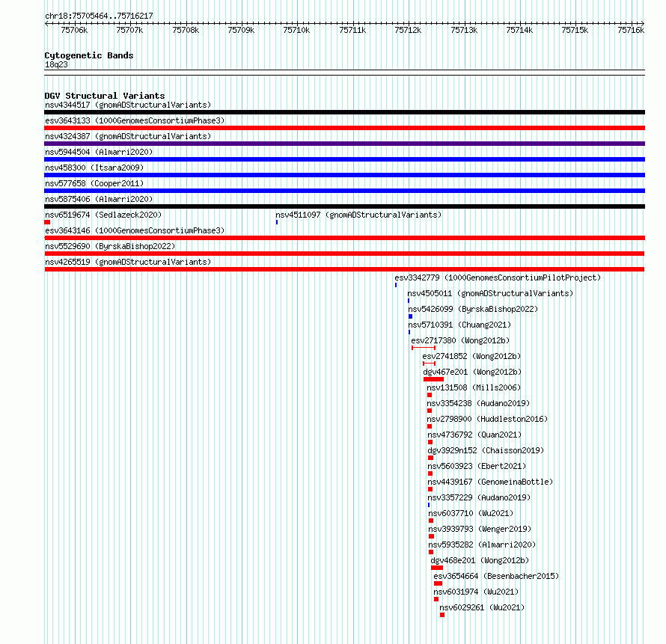This screenshot has width=666, height=644.
Task: Click the nsv4344517 gnomADStructuralVariants label
Action: pyautogui.click(x=128, y=105)
